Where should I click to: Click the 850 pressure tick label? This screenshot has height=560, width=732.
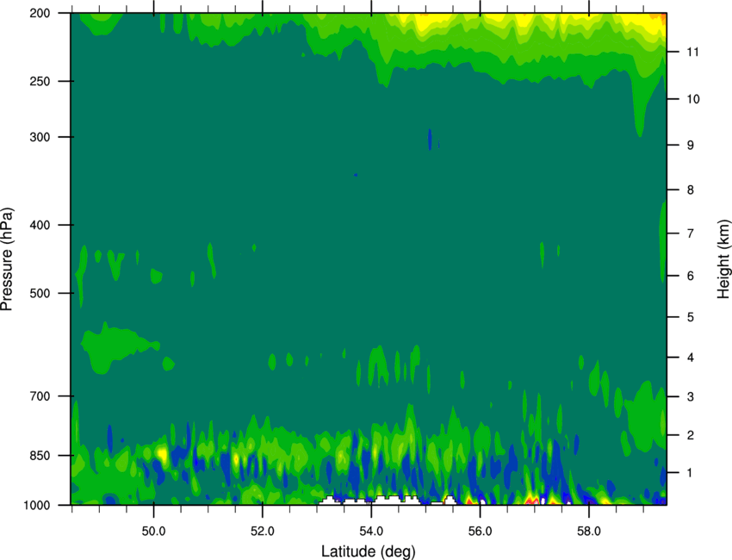tap(40, 456)
